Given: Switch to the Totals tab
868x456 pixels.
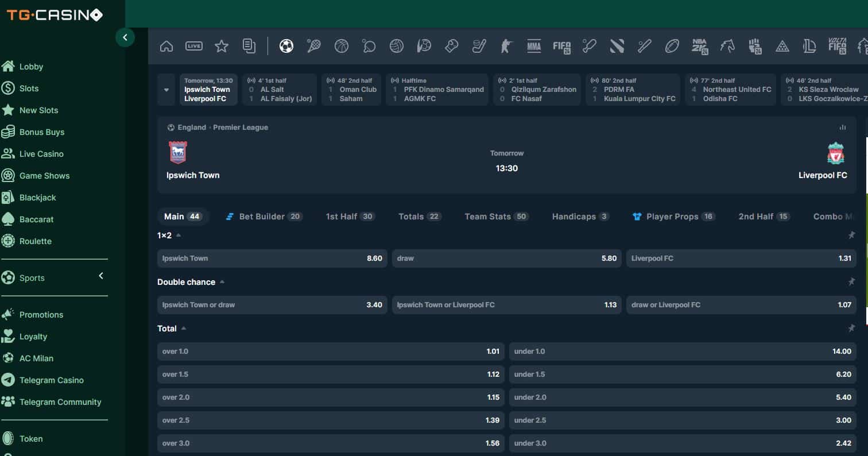Looking at the screenshot, I should (x=420, y=217).
